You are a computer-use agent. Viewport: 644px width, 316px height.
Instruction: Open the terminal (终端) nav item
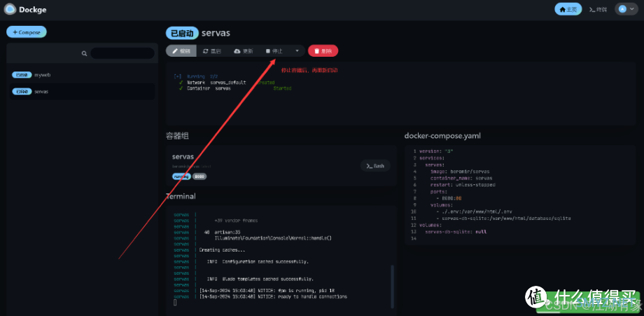click(598, 9)
